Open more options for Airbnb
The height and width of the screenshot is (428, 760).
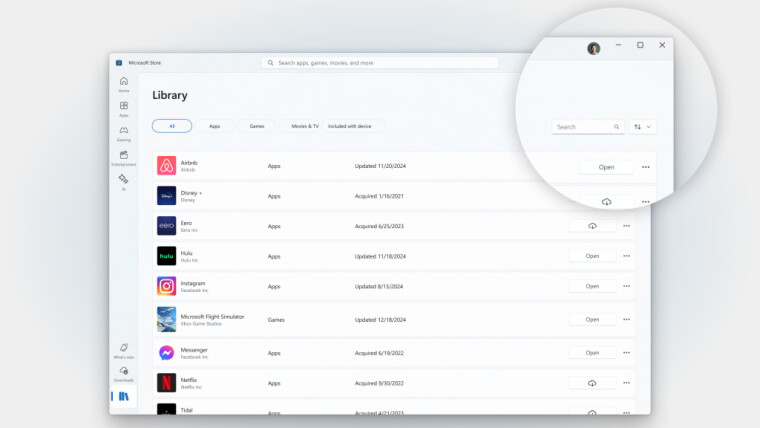646,167
